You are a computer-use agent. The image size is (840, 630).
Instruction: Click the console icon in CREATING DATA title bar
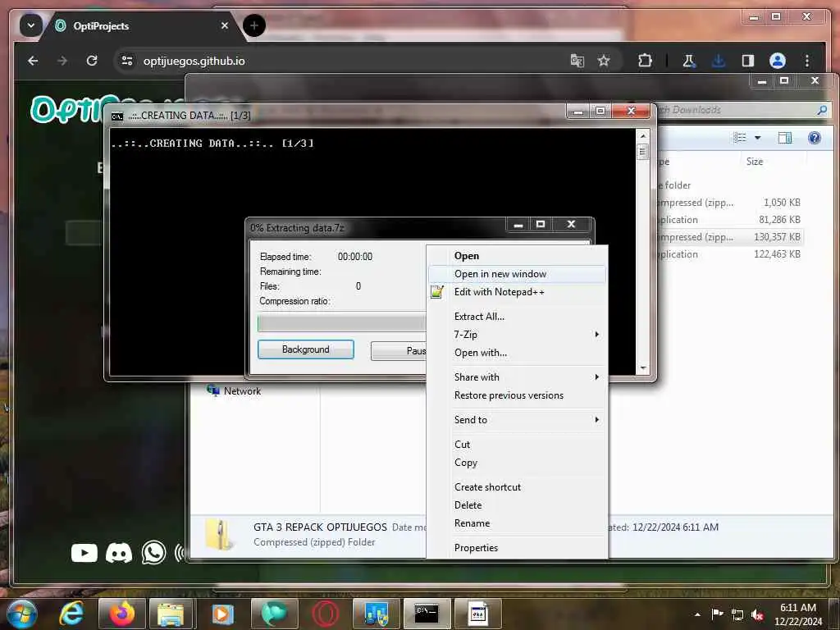click(116, 116)
